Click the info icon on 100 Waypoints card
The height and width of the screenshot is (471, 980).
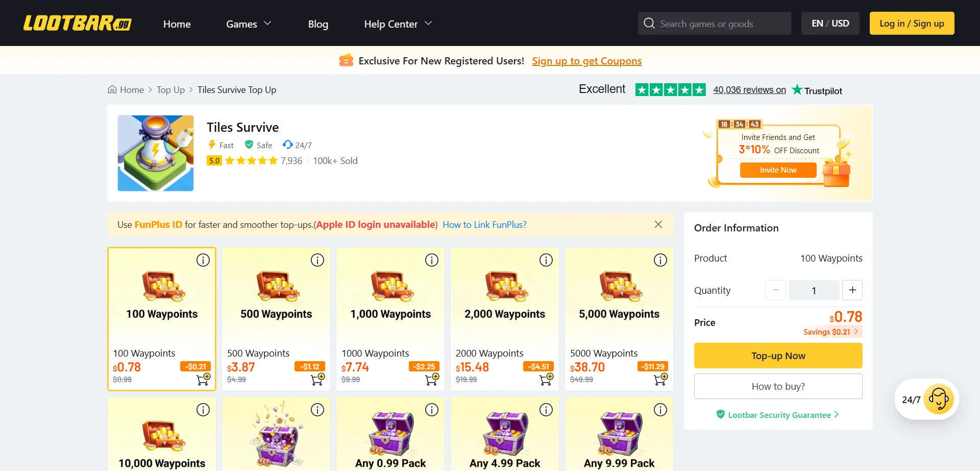(x=203, y=260)
